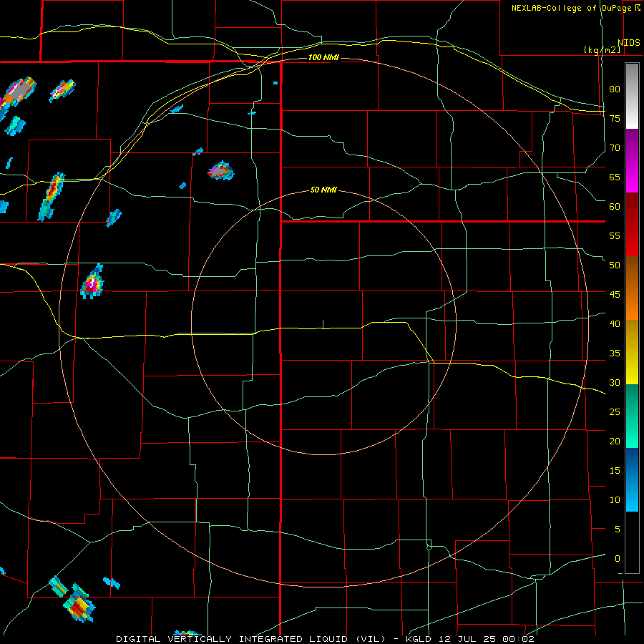This screenshot has width=644, height=644.
Task: Select the 35 value on the VIL scale
Action: click(x=615, y=353)
